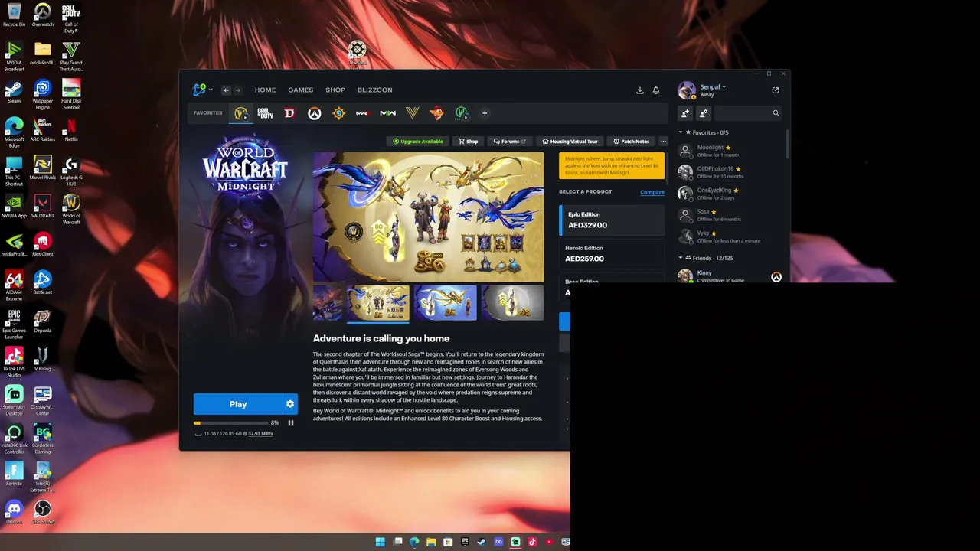Open the GAMES tab
Screen dimensions: 980x551
[x=300, y=90]
